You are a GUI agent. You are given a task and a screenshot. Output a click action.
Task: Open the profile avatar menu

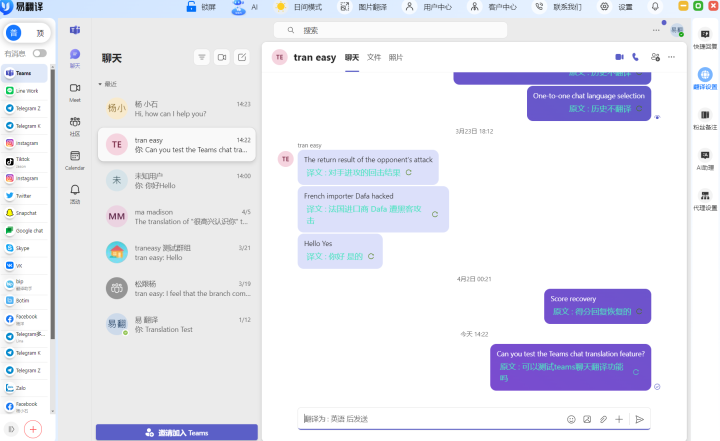pyautogui.click(x=677, y=30)
